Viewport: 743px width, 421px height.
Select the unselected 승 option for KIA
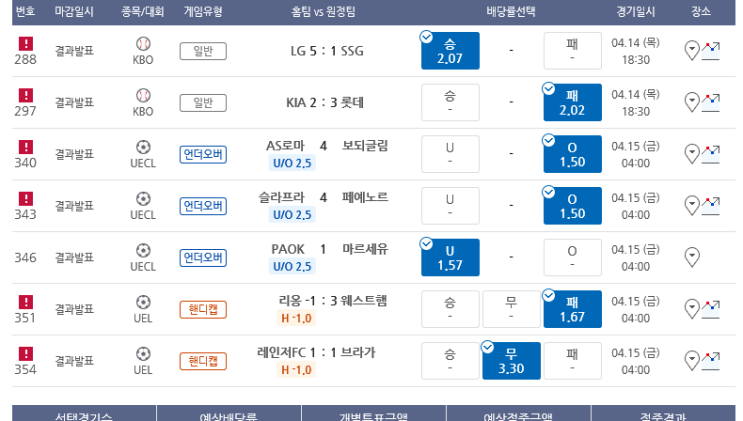click(450, 102)
